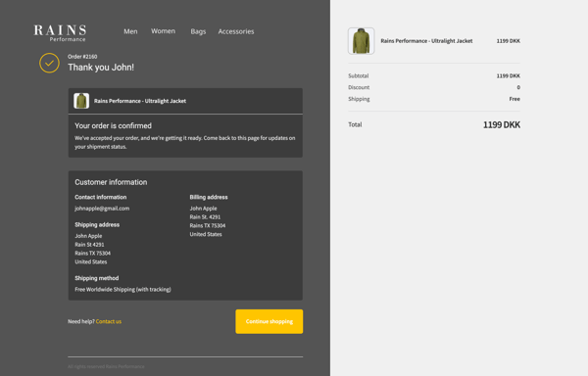
Task: Click the Contact information label
Action: (101, 197)
